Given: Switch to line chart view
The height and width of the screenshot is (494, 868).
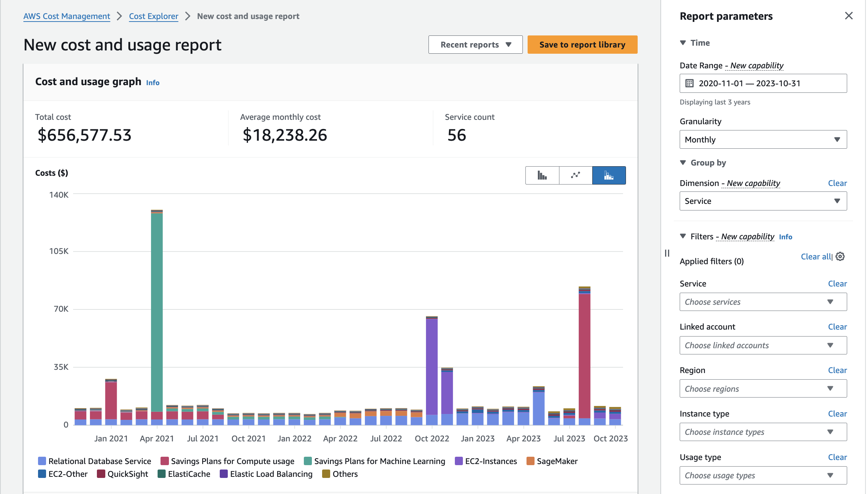Looking at the screenshot, I should pyautogui.click(x=575, y=175).
